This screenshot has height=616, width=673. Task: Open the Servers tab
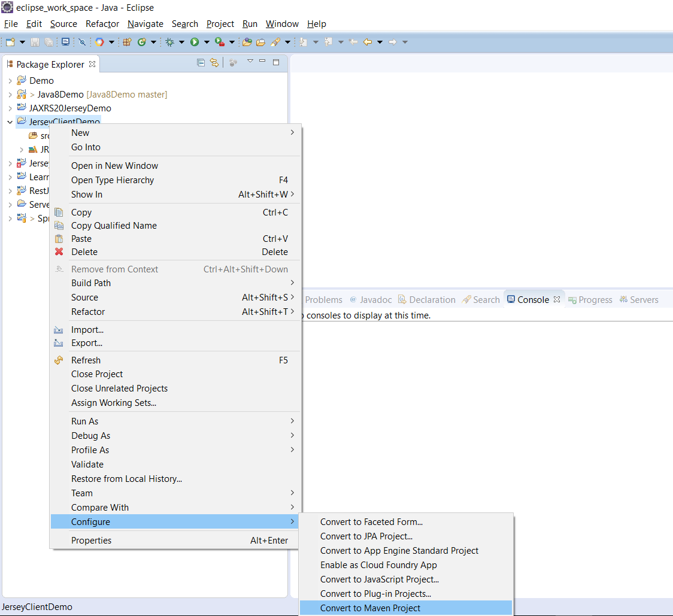tap(644, 300)
